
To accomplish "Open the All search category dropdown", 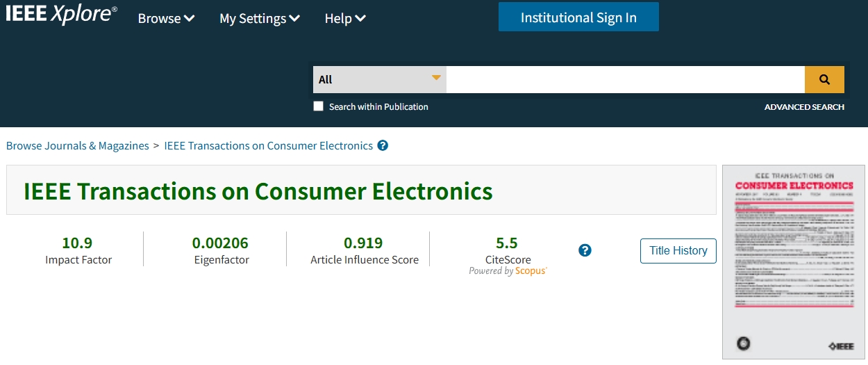I will click(x=379, y=79).
